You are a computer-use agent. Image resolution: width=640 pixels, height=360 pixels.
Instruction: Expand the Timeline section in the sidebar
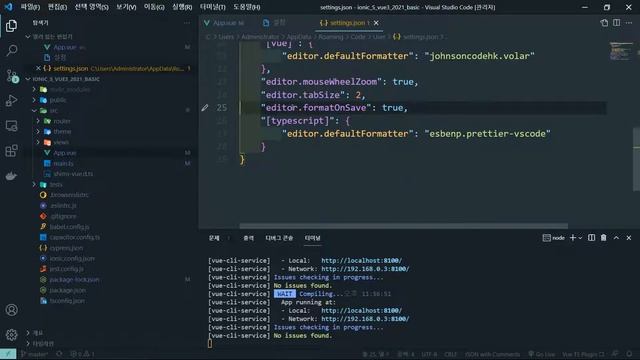pyautogui.click(x=40, y=343)
